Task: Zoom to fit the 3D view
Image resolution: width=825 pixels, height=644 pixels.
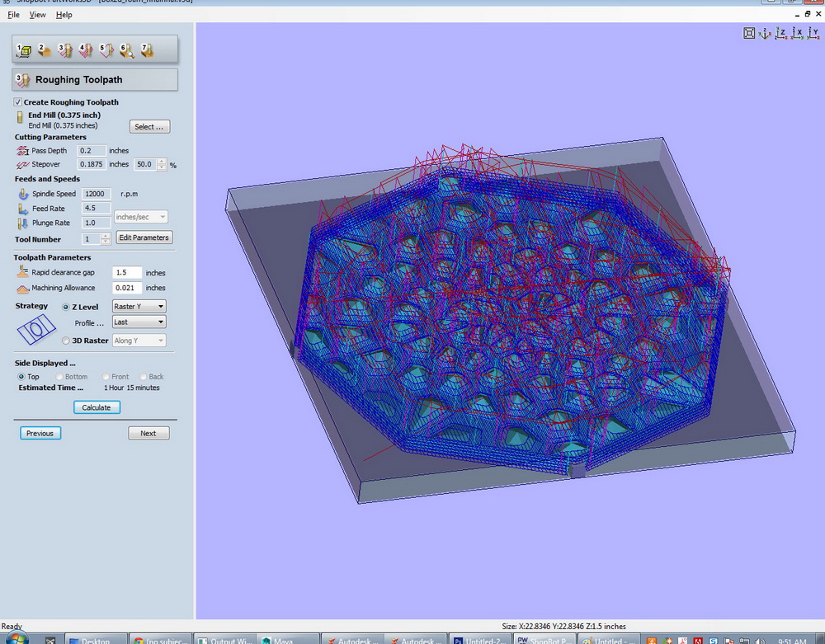Action: point(749,33)
